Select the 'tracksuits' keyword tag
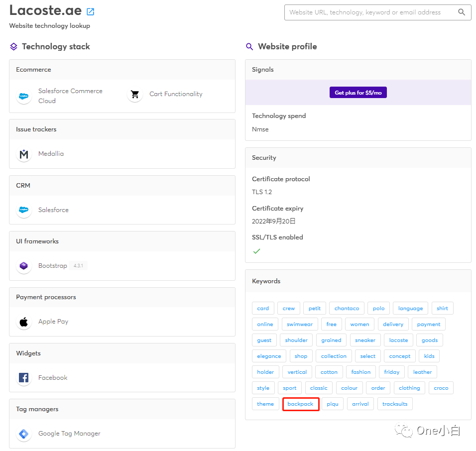Image resolution: width=476 pixels, height=451 pixels. [x=395, y=404]
